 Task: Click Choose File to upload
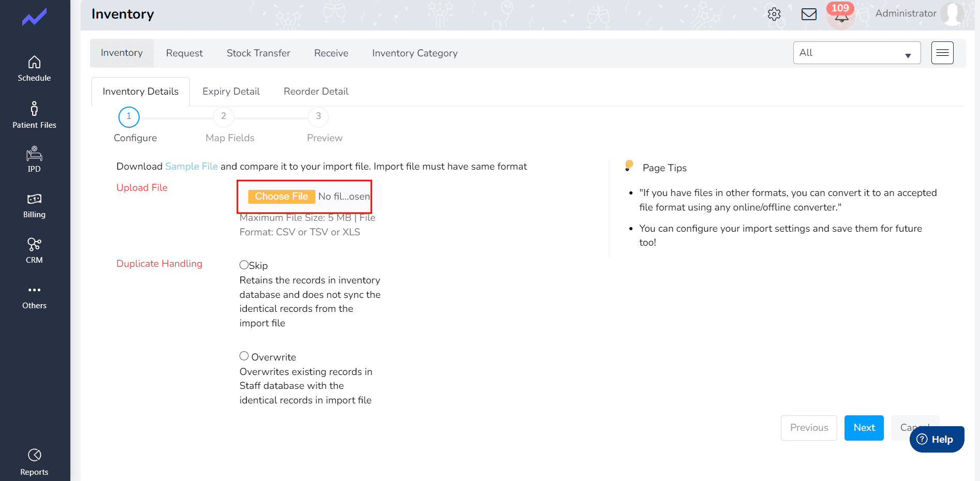281,197
